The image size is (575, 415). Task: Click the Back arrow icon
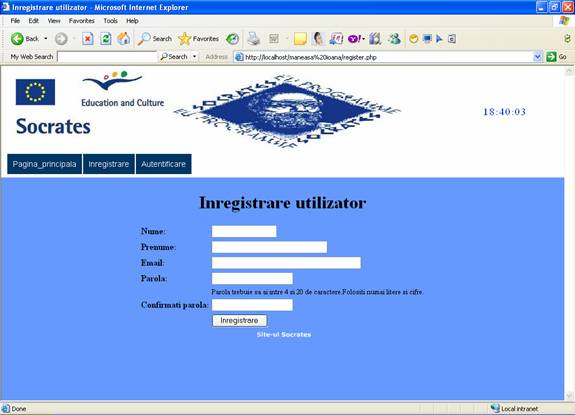[x=17, y=38]
